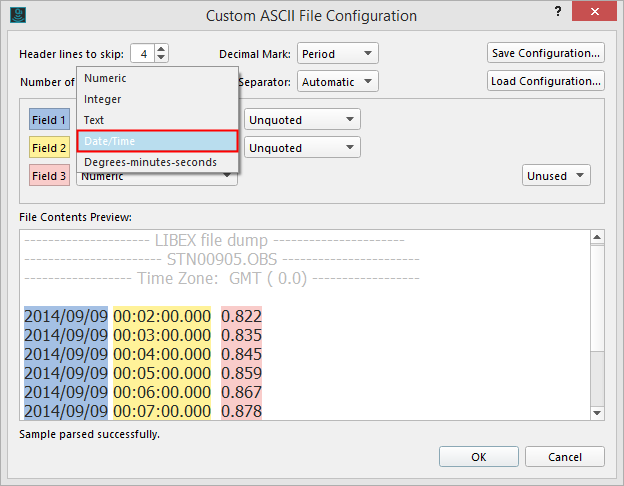Select Text option in type list
Image resolution: width=624 pixels, height=486 pixels.
tap(157, 120)
